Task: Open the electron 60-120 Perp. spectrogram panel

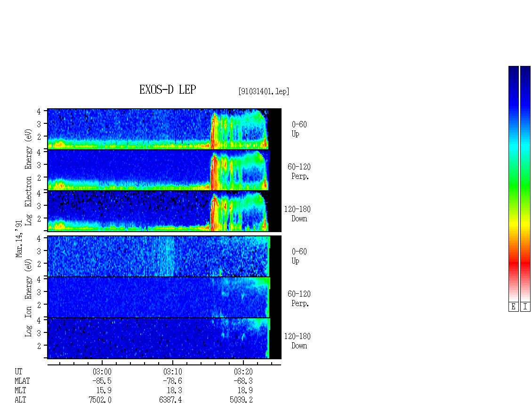Action: 164,170
